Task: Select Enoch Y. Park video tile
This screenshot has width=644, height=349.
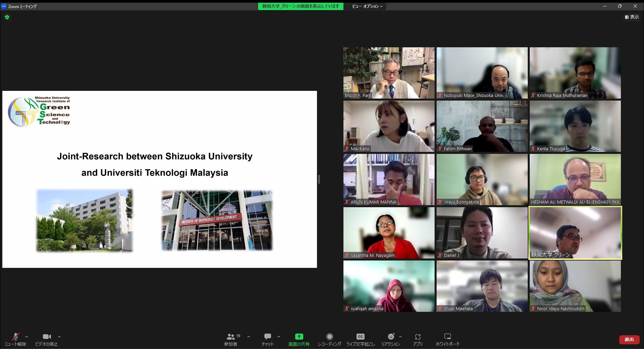Action: click(x=389, y=73)
